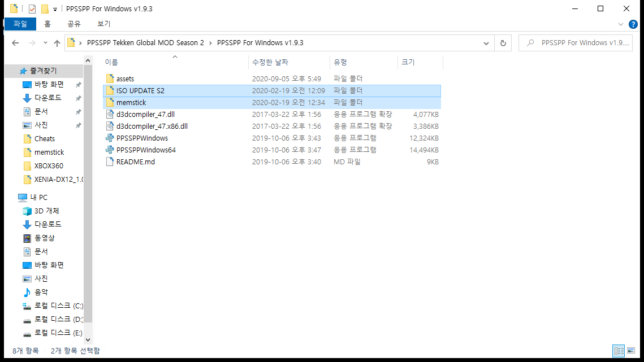Viewport: 644px width, 362px height.
Task: Sort by 수정한 날짜 column header
Action: [x=270, y=62]
